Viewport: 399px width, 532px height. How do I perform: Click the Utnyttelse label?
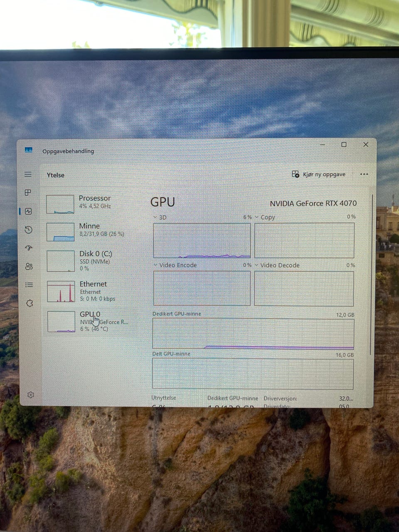(x=164, y=398)
